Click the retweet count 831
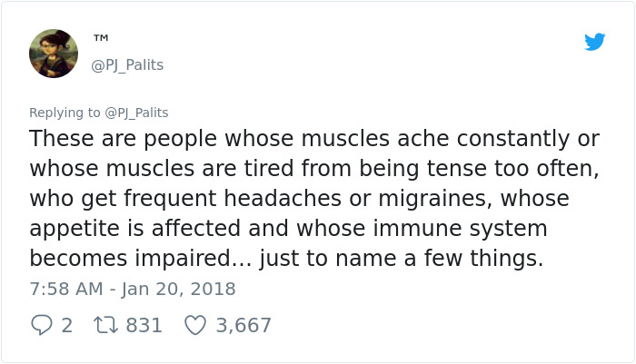The image size is (636, 364). [144, 325]
